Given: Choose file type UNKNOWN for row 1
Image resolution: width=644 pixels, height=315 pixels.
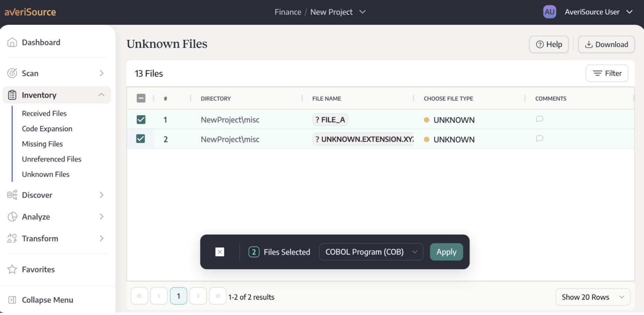Looking at the screenshot, I should 449,120.
